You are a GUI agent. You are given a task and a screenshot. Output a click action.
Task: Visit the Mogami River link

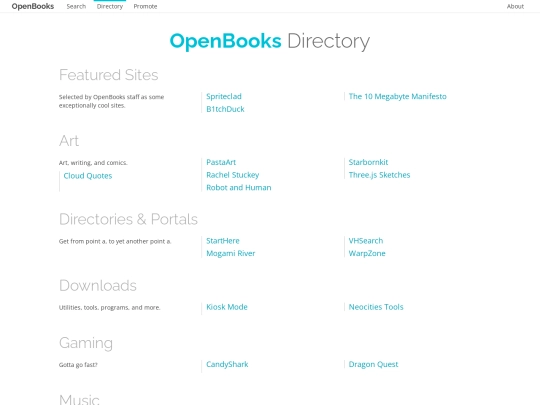(x=231, y=253)
